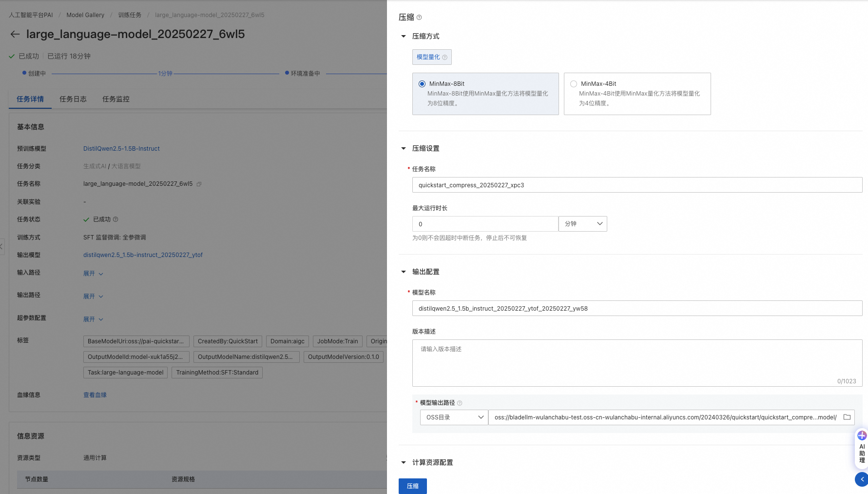Open the OSS目录 path type dropdown
This screenshot has width=868, height=494.
[454, 417]
